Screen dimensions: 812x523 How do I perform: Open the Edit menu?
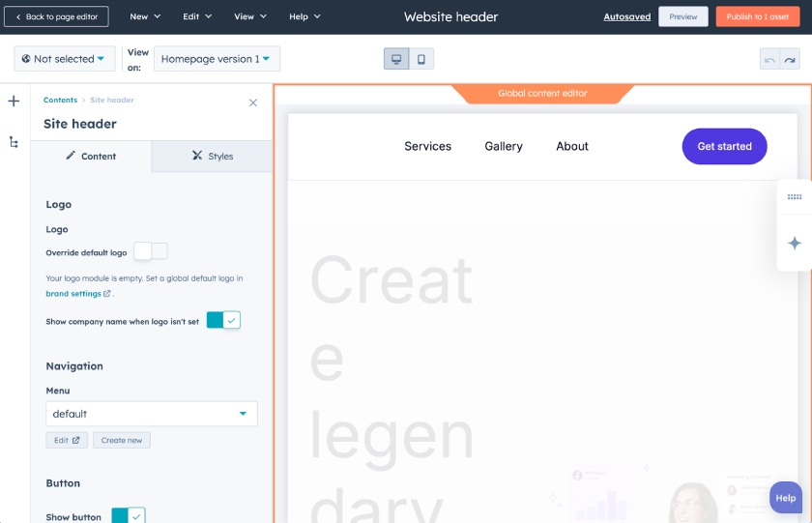(x=197, y=16)
